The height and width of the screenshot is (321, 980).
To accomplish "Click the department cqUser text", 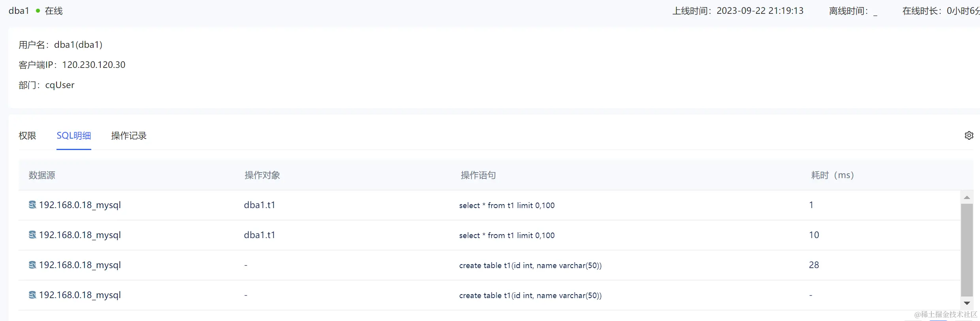I will tap(60, 85).
